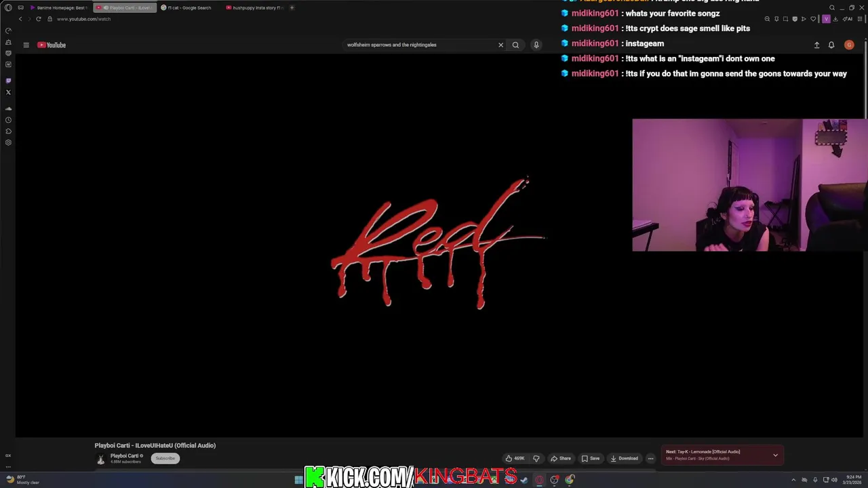
Task: Open YouTube create/upload button
Action: 816,45
